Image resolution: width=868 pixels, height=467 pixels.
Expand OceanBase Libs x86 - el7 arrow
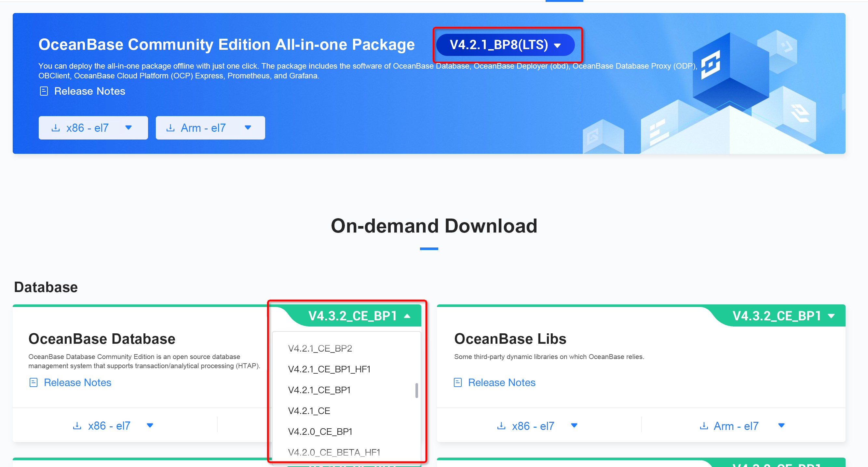coord(575,426)
